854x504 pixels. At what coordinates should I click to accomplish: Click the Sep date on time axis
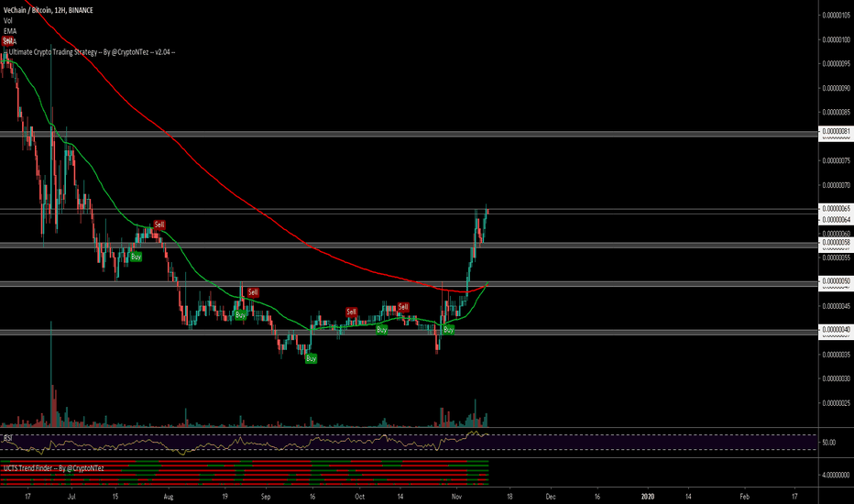(265, 497)
